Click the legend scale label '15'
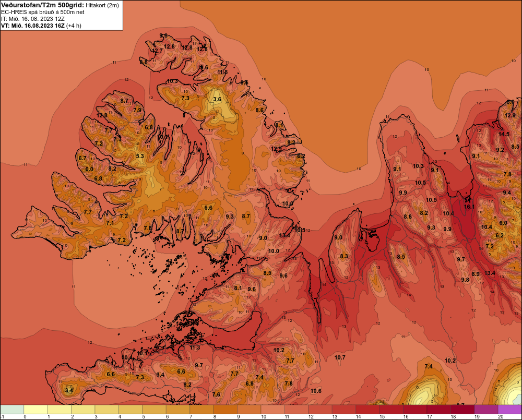The image size is (522, 420). (382, 417)
